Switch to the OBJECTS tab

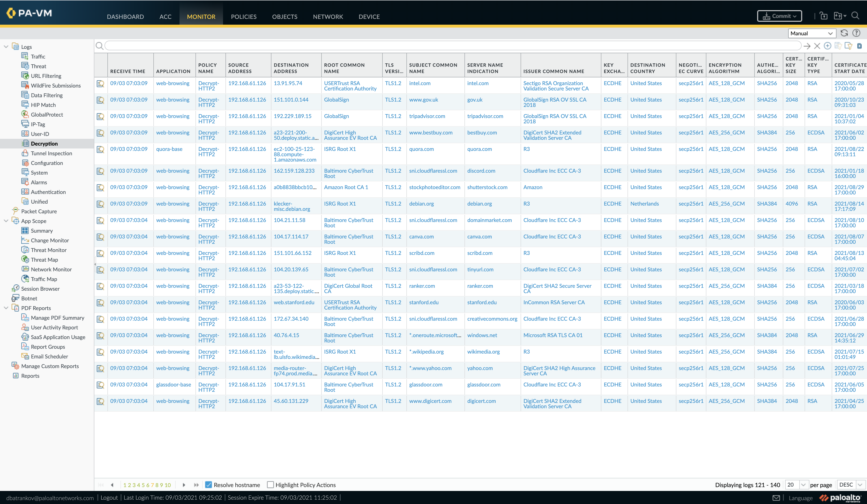[x=284, y=16]
